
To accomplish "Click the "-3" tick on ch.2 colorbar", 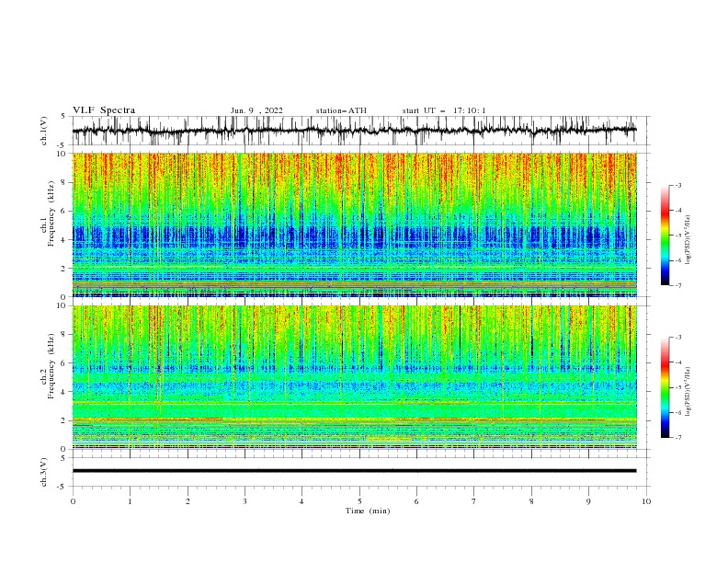I will pos(678,338).
